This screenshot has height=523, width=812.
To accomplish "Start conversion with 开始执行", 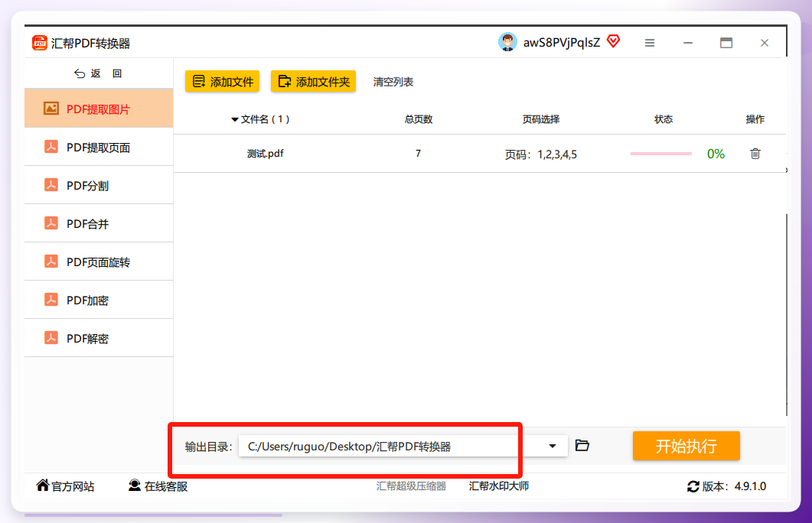I will click(686, 446).
